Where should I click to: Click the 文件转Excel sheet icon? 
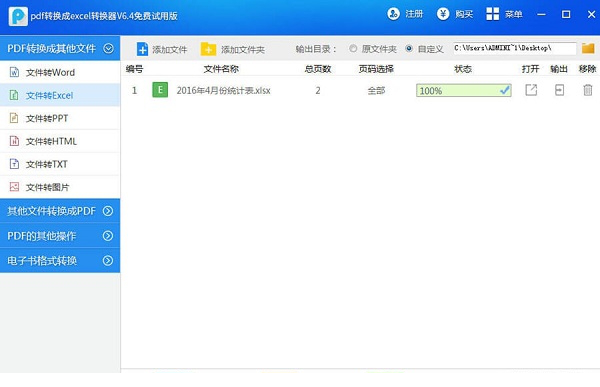click(14, 95)
